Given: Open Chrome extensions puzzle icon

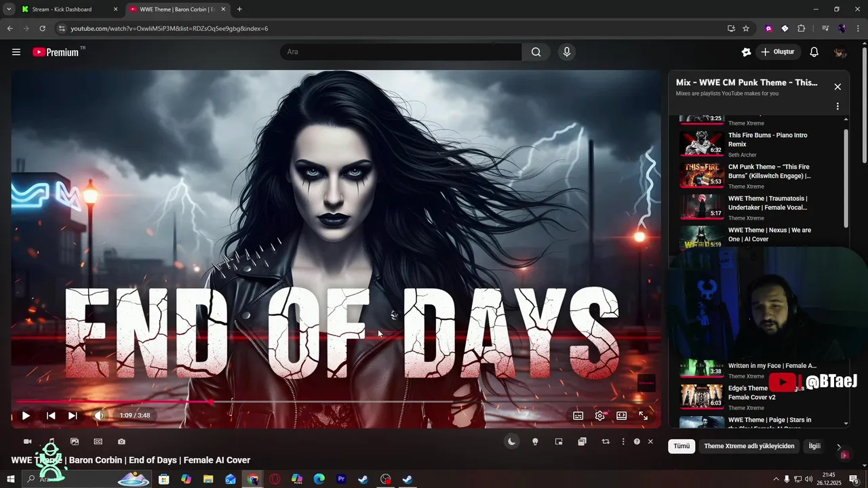Looking at the screenshot, I should pyautogui.click(x=802, y=28).
